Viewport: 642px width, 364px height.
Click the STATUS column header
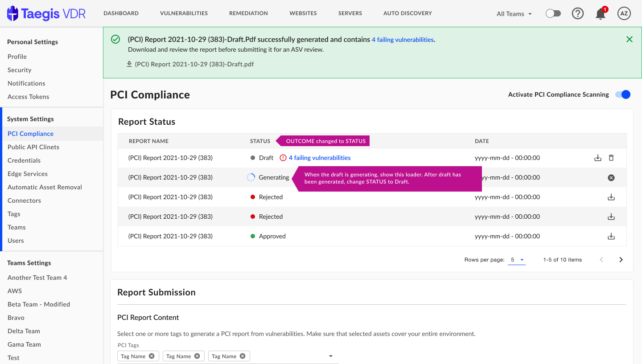[260, 141]
